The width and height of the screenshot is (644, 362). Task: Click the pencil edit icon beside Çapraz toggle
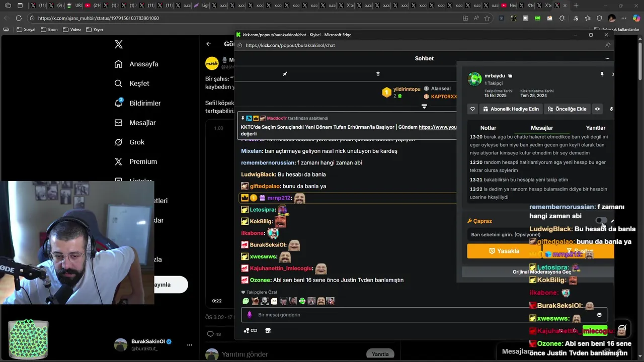[x=612, y=221]
